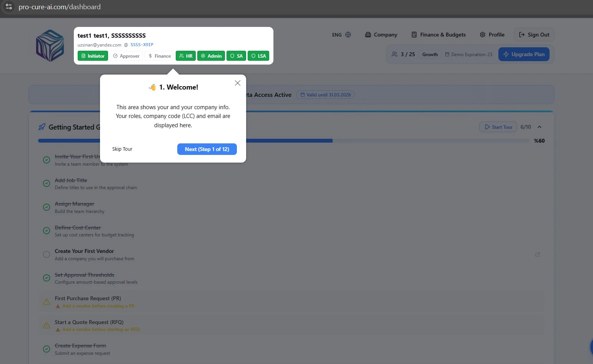
Task: Select the Finance role badge
Action: tap(159, 56)
